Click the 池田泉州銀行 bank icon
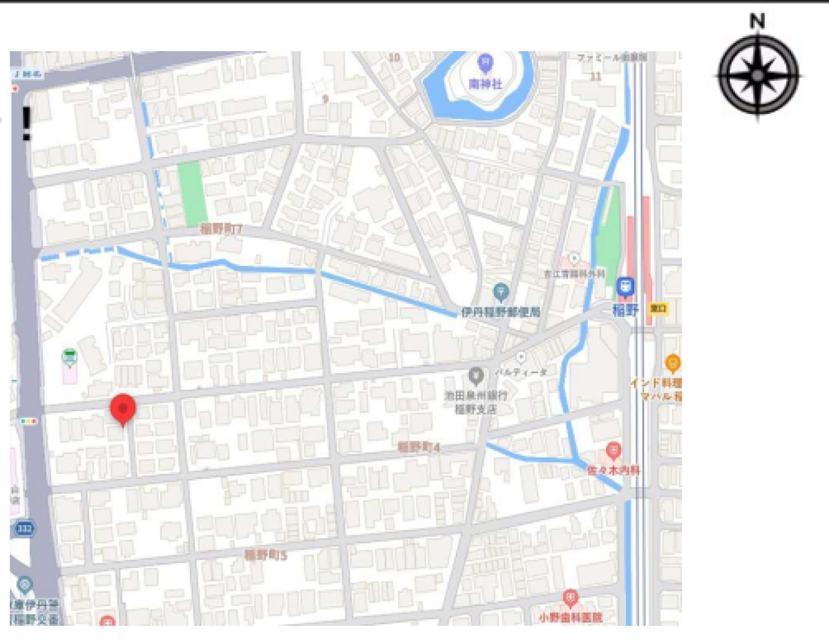This screenshot has width=829, height=644. click(x=475, y=377)
